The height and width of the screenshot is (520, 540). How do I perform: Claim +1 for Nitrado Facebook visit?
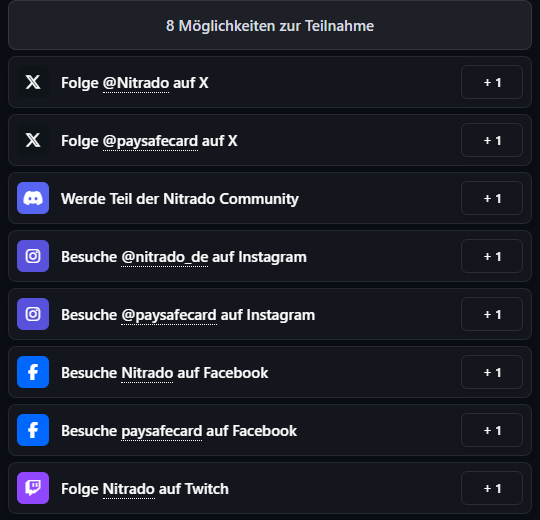pos(492,372)
